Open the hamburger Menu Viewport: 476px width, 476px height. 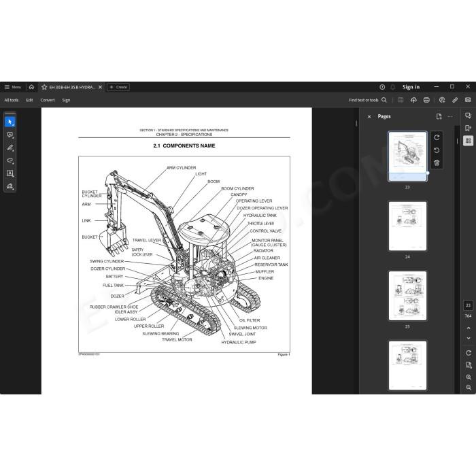pyautogui.click(x=13, y=87)
